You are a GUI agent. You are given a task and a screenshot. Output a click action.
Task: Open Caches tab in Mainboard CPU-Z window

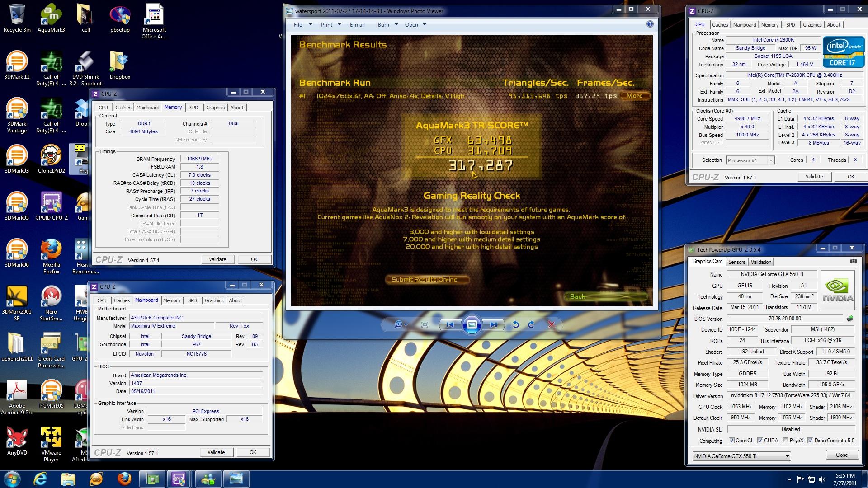[122, 300]
